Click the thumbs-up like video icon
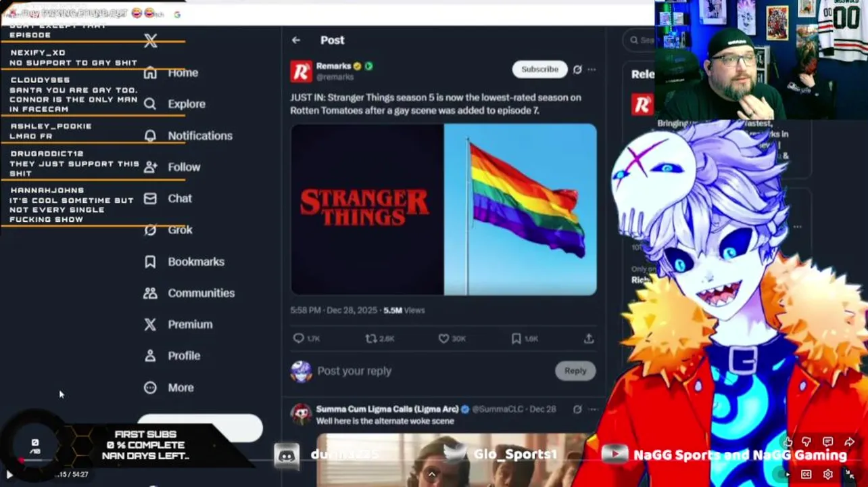Screen dimensions: 868x487 (x=788, y=443)
